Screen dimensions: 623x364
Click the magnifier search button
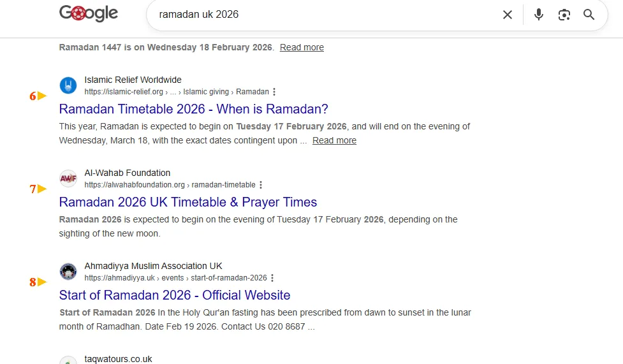point(589,15)
